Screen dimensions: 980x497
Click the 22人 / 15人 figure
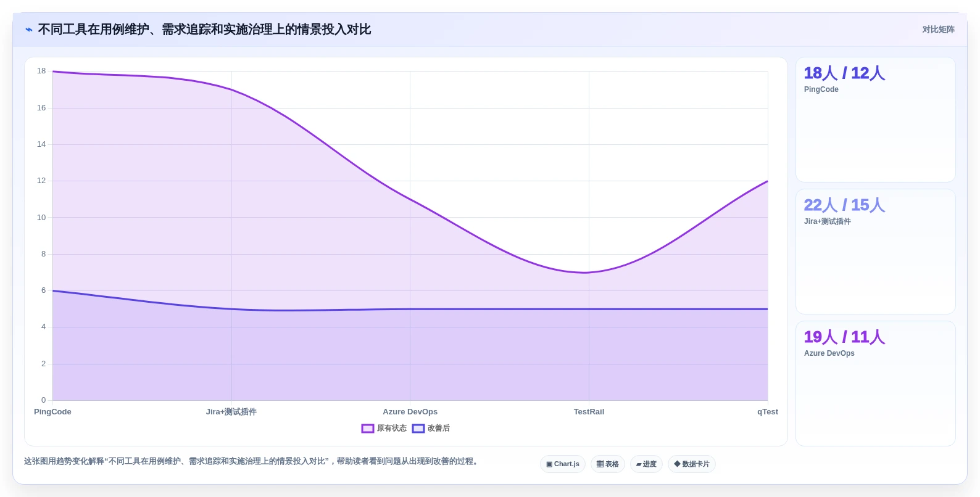tap(844, 205)
